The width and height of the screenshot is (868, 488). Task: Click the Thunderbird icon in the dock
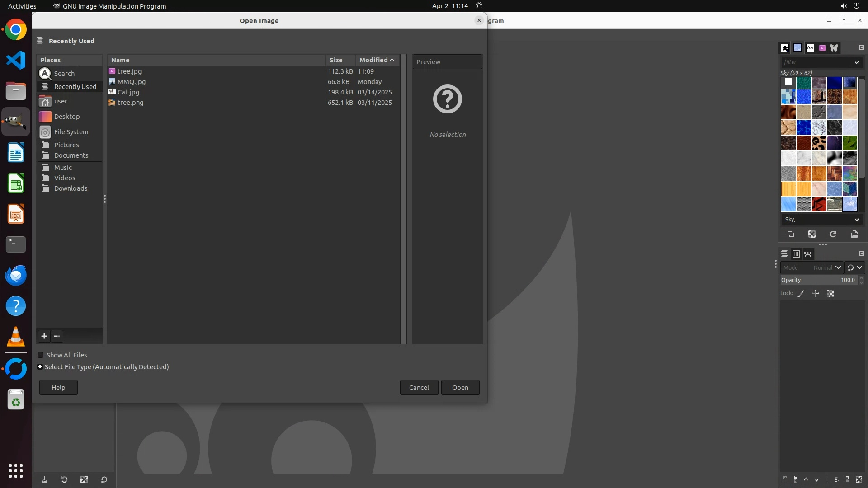tap(16, 275)
